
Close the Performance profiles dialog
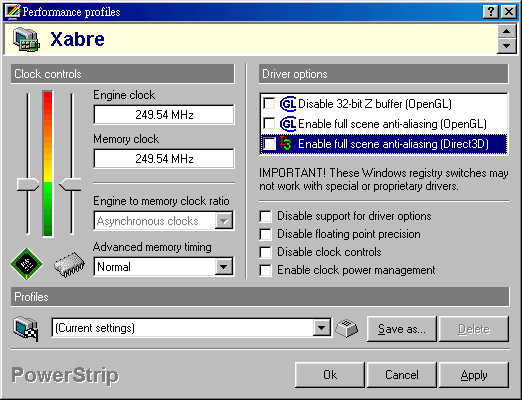tap(509, 12)
